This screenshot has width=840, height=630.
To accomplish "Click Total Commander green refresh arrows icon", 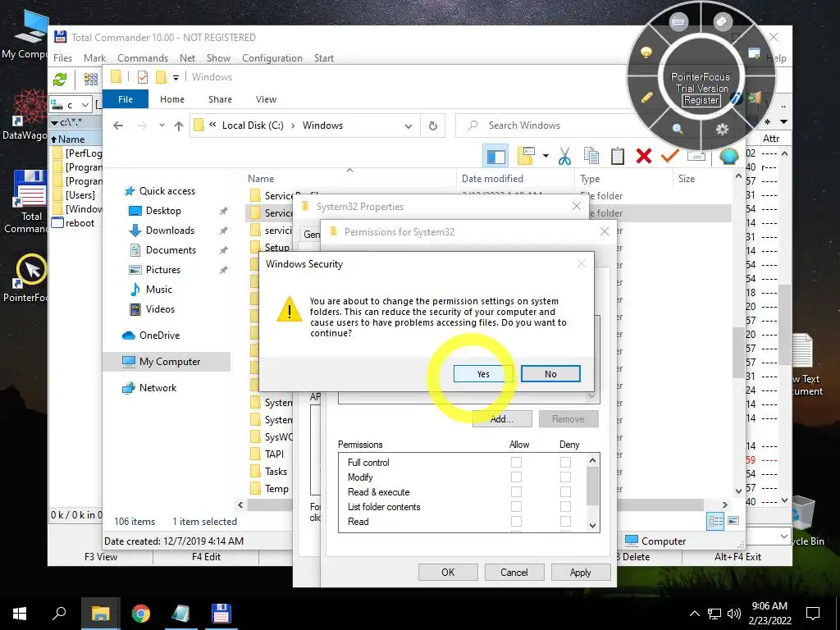I will (60, 80).
